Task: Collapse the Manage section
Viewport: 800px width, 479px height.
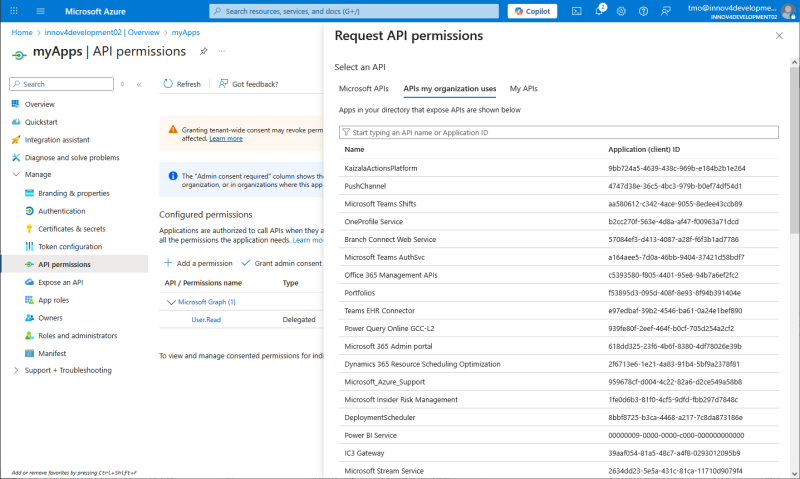Action: (16, 175)
